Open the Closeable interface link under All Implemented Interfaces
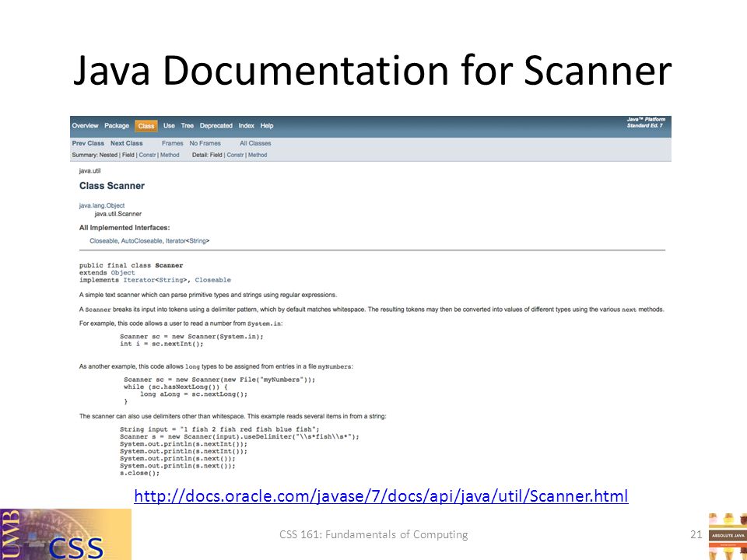 click(103, 241)
